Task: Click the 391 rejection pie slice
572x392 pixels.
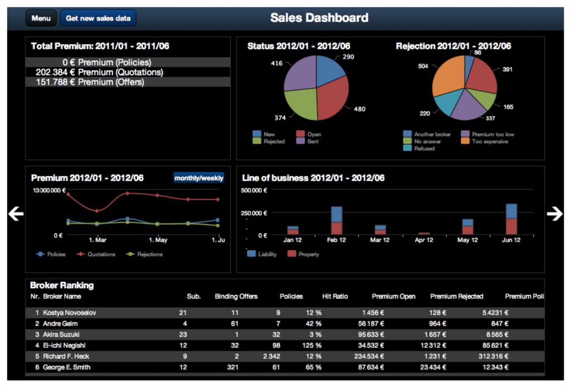Action: 482,76
